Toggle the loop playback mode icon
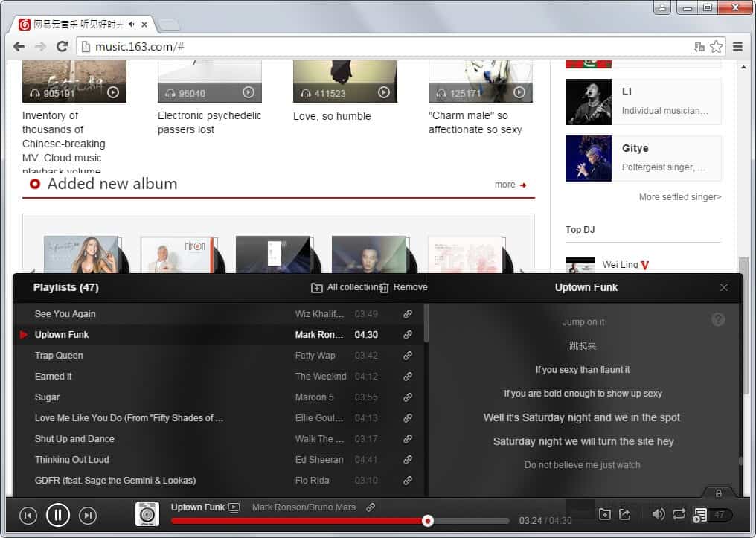 click(x=679, y=514)
